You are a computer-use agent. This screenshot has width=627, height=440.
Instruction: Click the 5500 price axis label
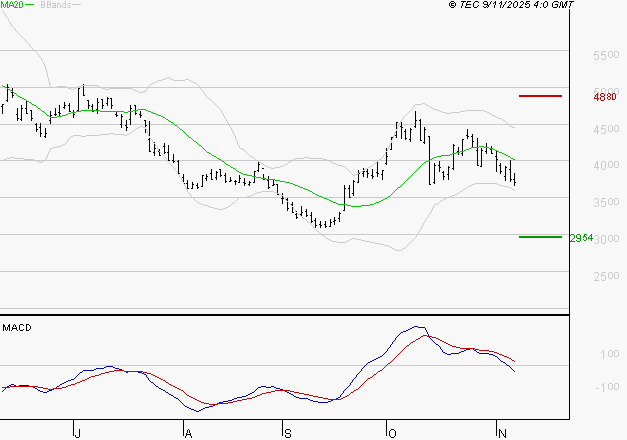pyautogui.click(x=606, y=55)
